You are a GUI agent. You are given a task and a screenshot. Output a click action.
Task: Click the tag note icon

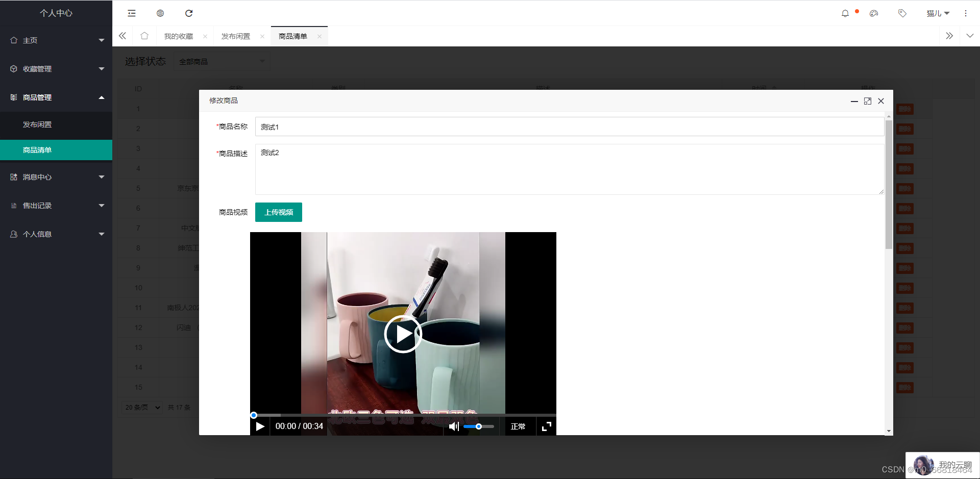(902, 13)
